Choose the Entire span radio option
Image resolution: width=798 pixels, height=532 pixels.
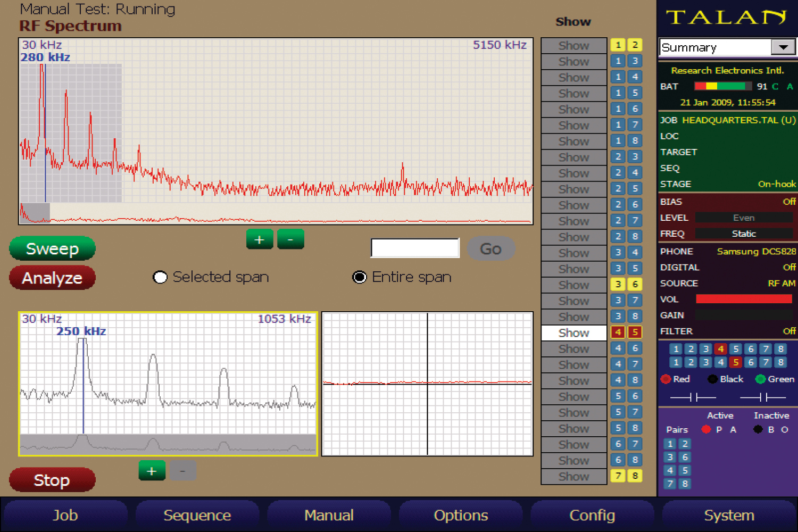click(402, 277)
